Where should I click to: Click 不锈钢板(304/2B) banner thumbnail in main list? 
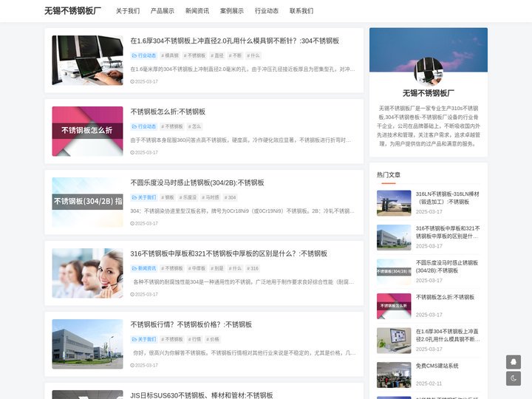(x=87, y=202)
